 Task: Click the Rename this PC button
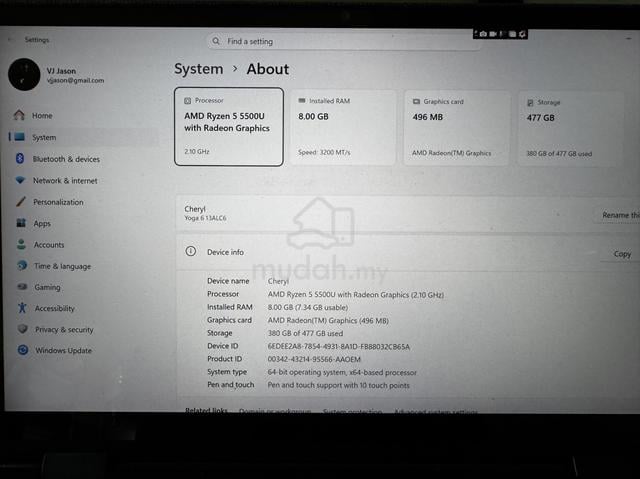618,215
